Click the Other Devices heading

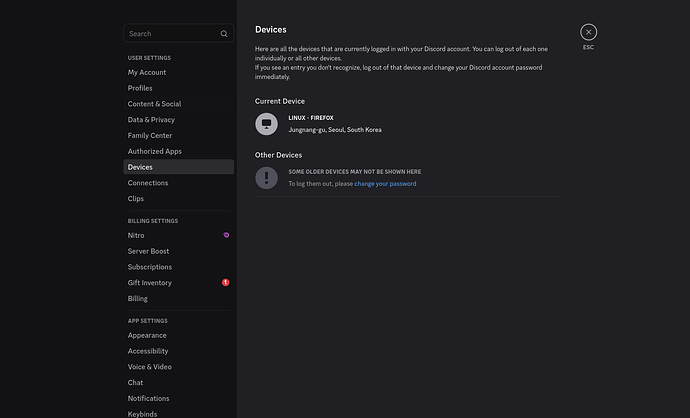[278, 155]
